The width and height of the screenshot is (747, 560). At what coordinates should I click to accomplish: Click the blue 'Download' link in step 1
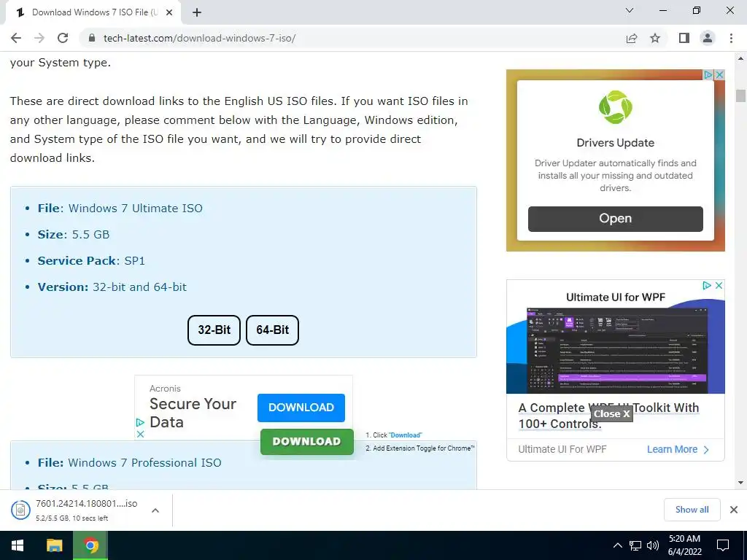406,435
